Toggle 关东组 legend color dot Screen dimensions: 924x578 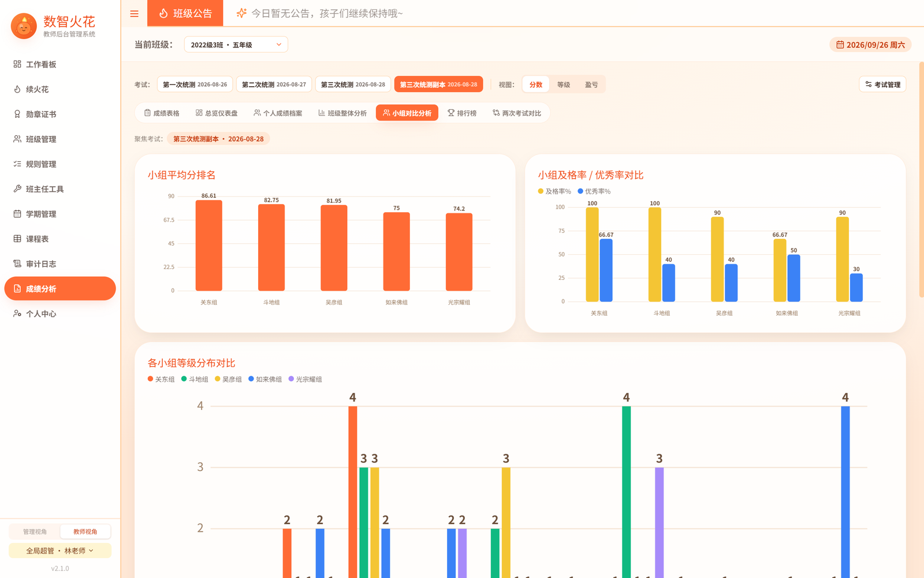pyautogui.click(x=150, y=379)
